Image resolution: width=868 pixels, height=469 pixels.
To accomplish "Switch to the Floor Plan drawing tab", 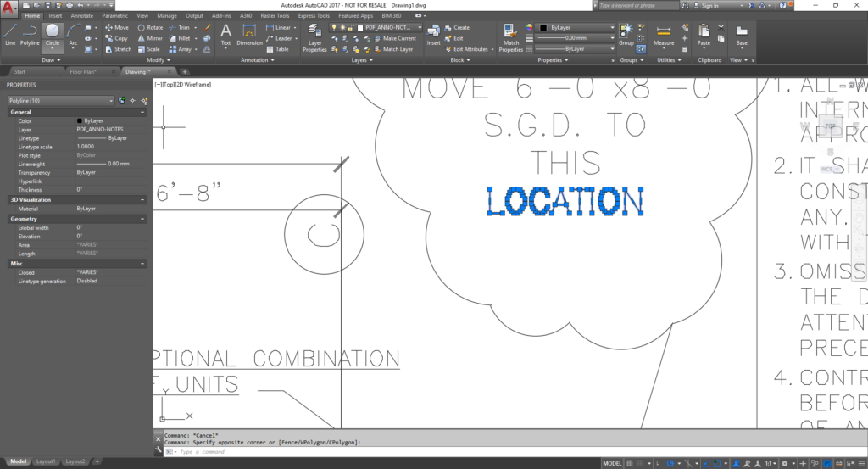I will [x=83, y=71].
